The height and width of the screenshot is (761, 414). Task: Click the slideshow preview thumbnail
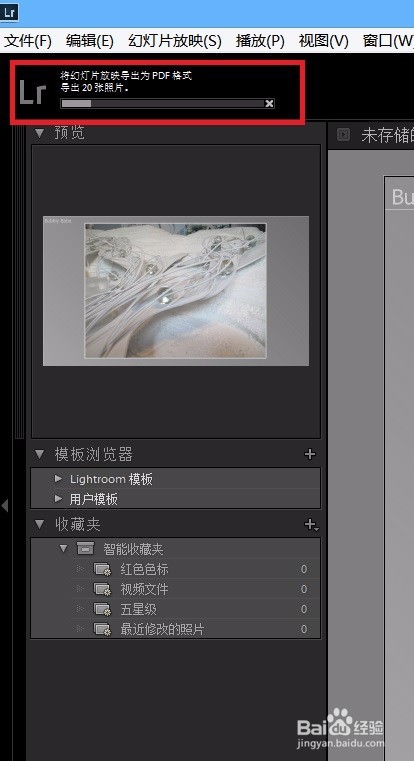pos(176,290)
